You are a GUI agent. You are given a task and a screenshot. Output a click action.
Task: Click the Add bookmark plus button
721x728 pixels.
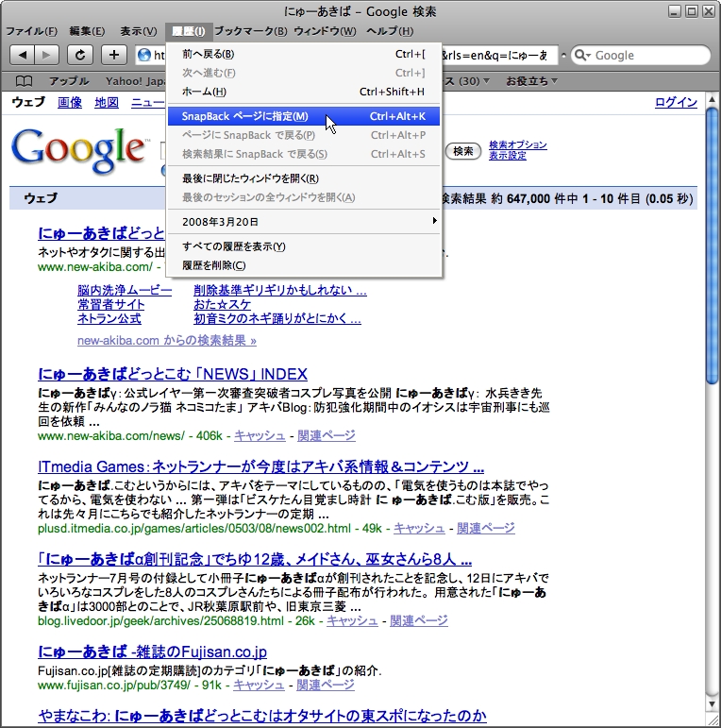point(113,56)
